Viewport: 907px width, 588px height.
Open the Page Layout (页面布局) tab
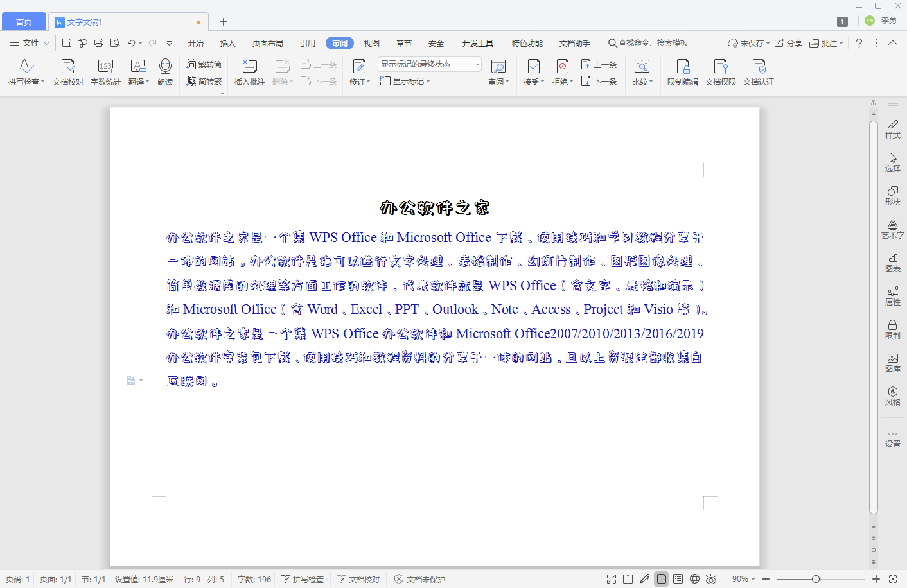[x=268, y=43]
